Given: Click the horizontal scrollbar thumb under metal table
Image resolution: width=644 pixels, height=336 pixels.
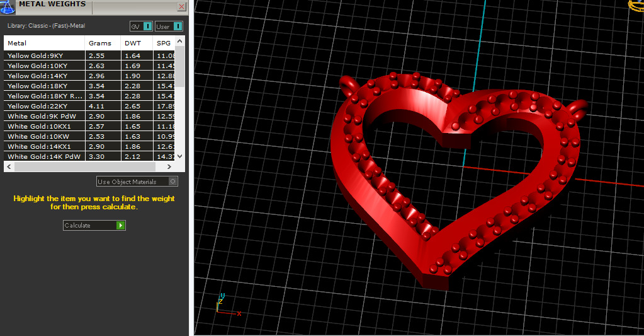Looking at the screenshot, I should click(84, 166).
